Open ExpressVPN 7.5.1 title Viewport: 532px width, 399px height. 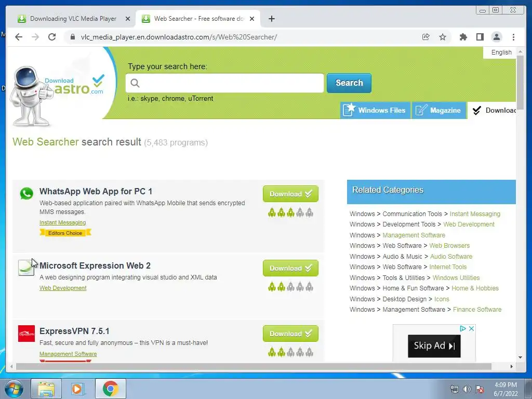coord(74,331)
